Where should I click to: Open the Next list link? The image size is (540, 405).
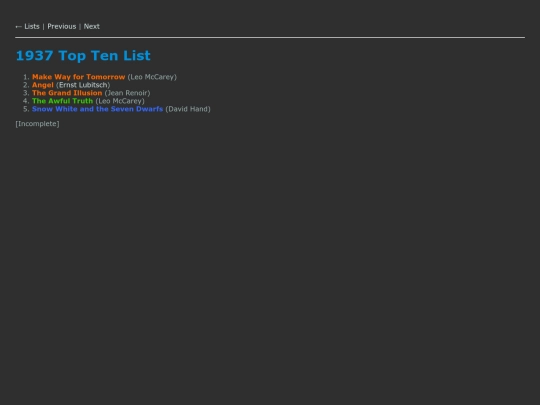[x=92, y=27]
